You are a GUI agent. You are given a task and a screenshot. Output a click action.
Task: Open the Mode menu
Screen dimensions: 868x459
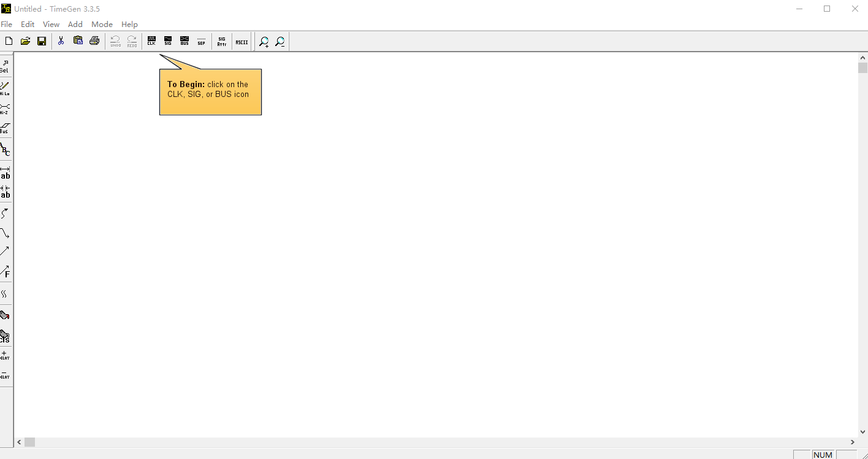coord(102,25)
